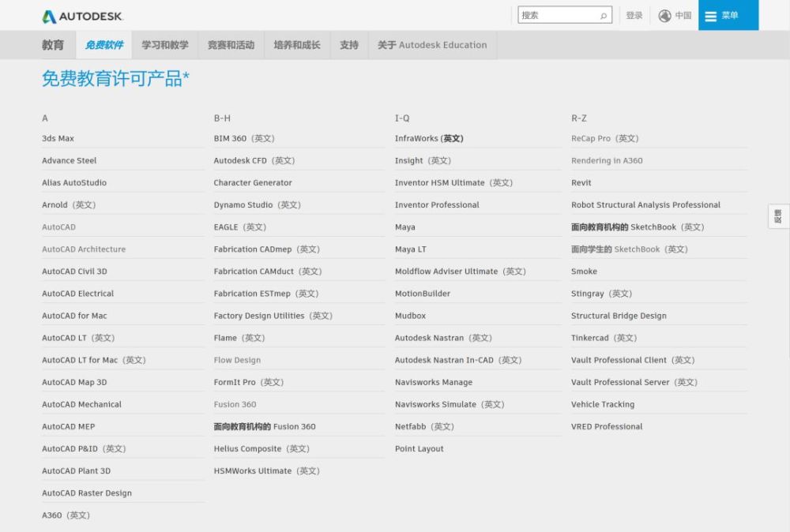Open the ReCap Pro link
The image size is (790, 532).
(604, 138)
